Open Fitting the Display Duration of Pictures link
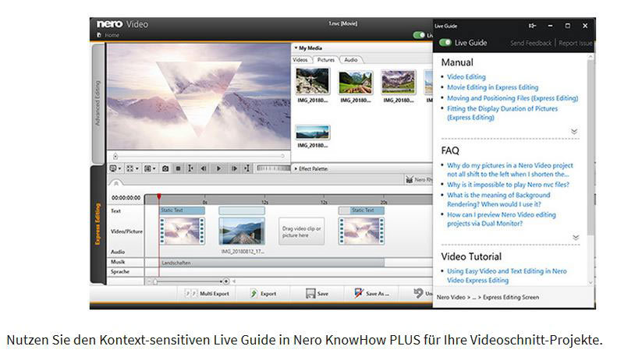642x364 pixels. (502, 113)
